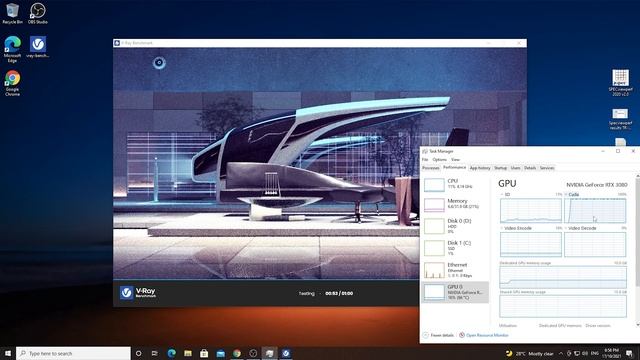
Task: Open the File menu in Task Manager
Action: 425,160
